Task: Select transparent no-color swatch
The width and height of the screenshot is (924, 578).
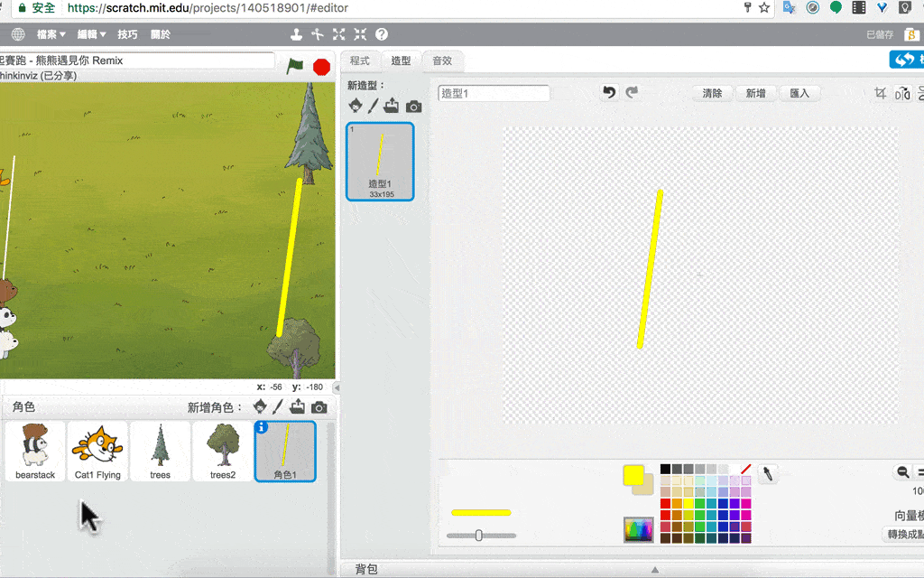Action: coord(746,470)
